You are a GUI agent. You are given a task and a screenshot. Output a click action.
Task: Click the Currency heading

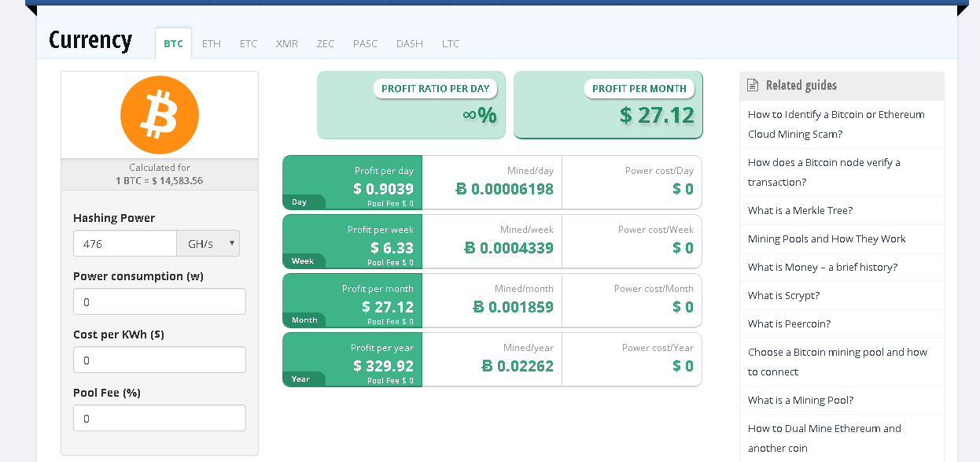pos(90,39)
